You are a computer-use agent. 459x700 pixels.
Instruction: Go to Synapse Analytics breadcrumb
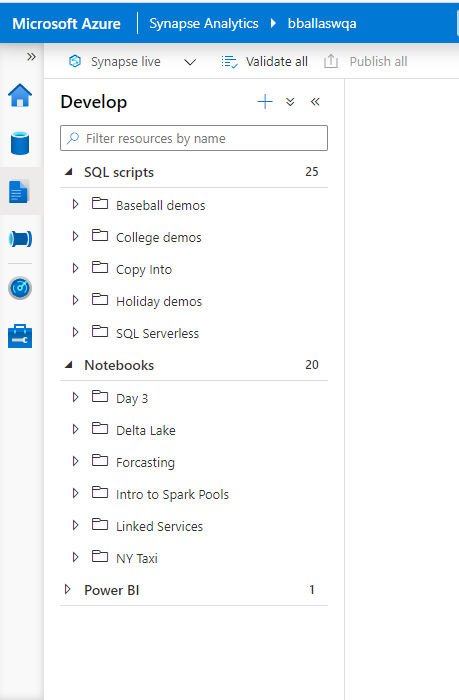tap(204, 23)
